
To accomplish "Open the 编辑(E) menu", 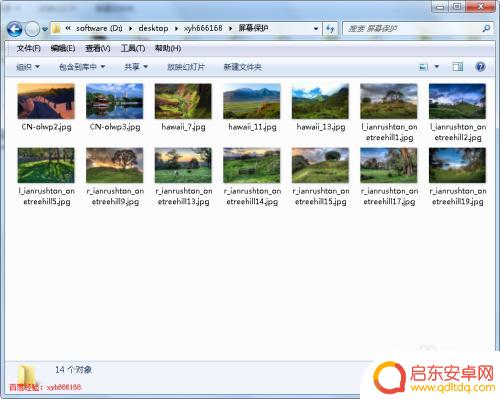I will coord(63,48).
